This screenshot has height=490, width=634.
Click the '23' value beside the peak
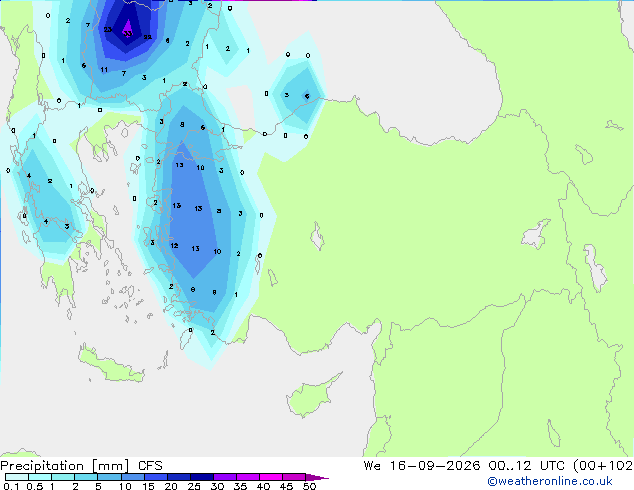[x=108, y=30]
